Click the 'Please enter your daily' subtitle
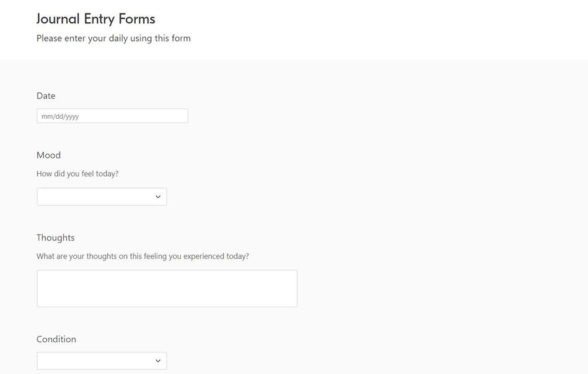 [x=114, y=39]
